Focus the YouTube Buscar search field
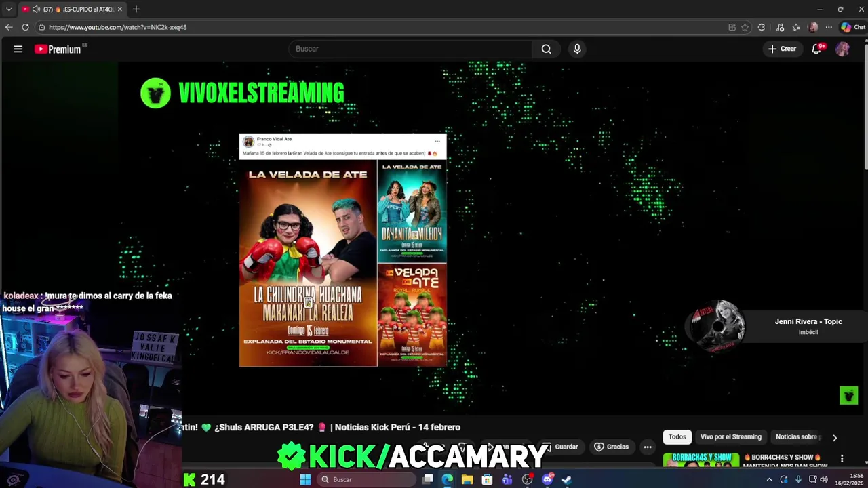This screenshot has width=868, height=488. pyautogui.click(x=410, y=49)
